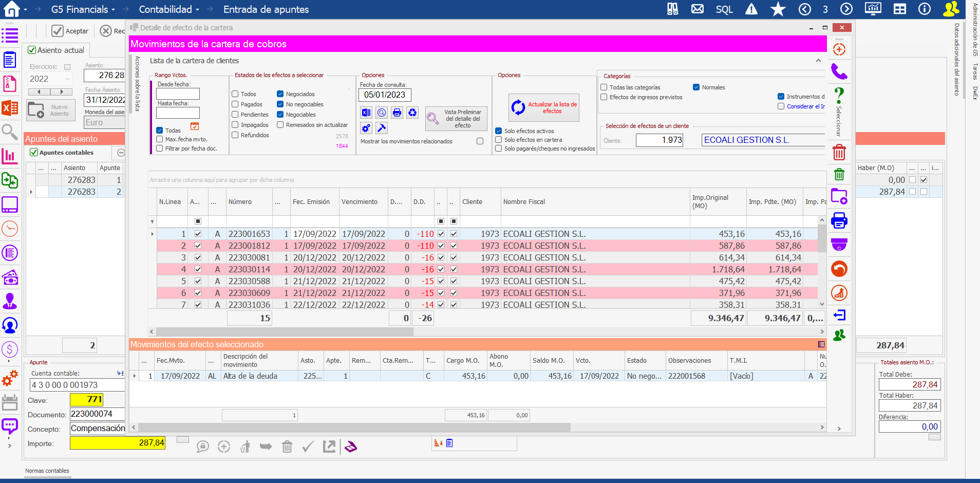Click the orange undo arrow icon
This screenshot has height=483, width=980.
point(839,269)
